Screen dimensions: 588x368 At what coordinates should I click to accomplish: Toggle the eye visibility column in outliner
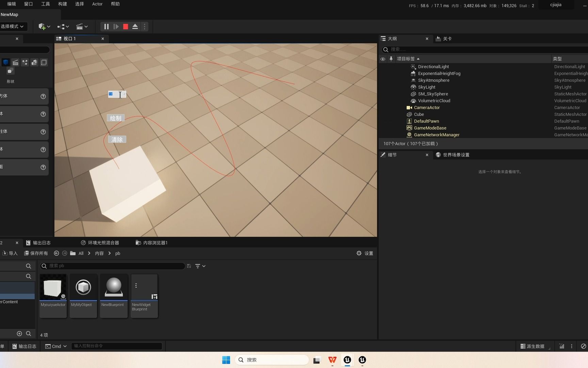[382, 59]
